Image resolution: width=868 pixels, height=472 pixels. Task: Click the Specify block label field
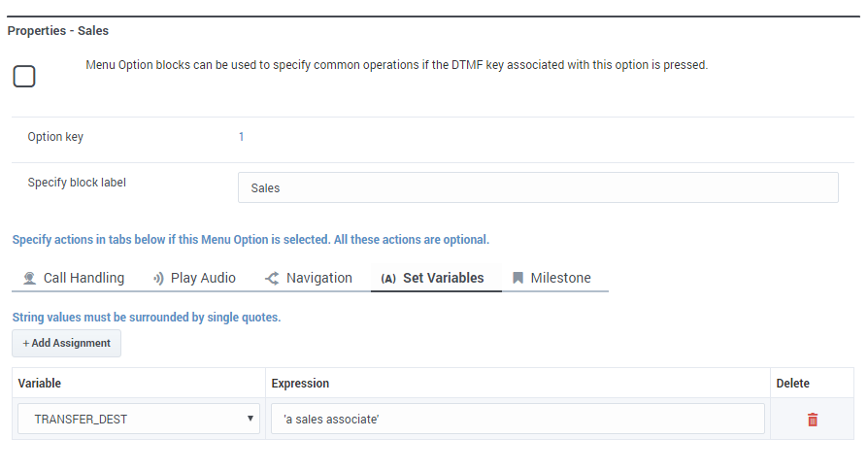[538, 187]
